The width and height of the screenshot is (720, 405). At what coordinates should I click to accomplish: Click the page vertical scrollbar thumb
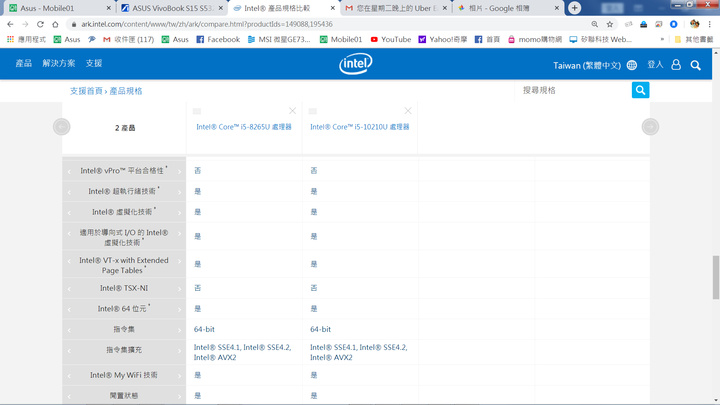(x=716, y=277)
